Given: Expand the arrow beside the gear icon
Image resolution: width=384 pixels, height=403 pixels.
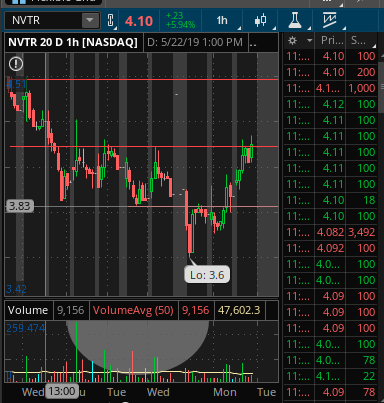Looking at the screenshot, I should point(310,41).
